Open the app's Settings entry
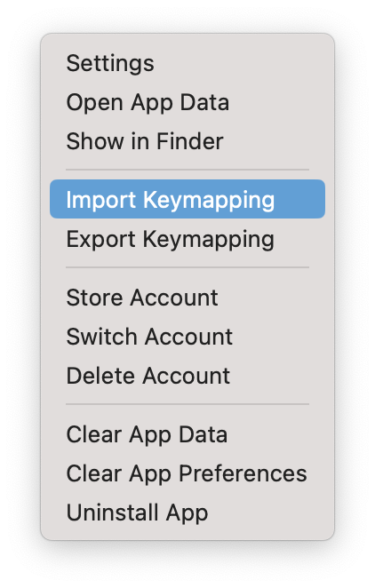Screen dimensions: 375x588 (x=187, y=63)
